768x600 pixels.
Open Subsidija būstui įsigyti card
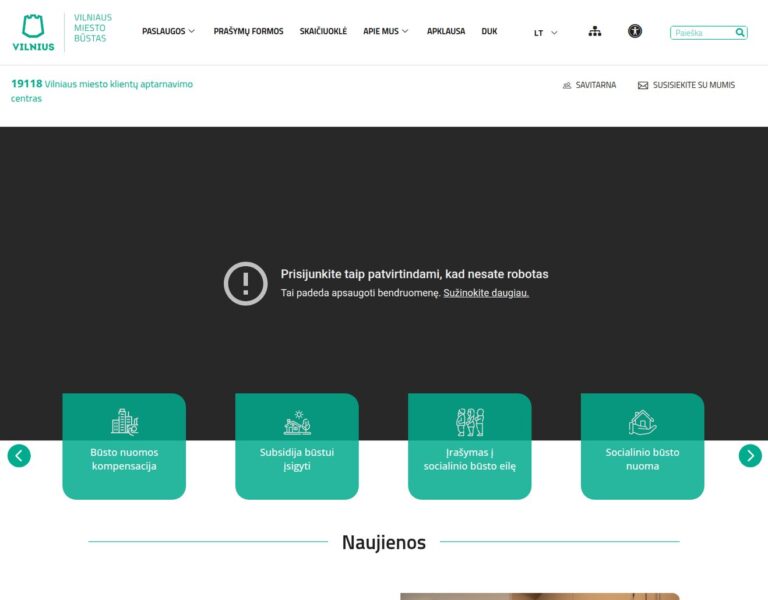click(297, 459)
